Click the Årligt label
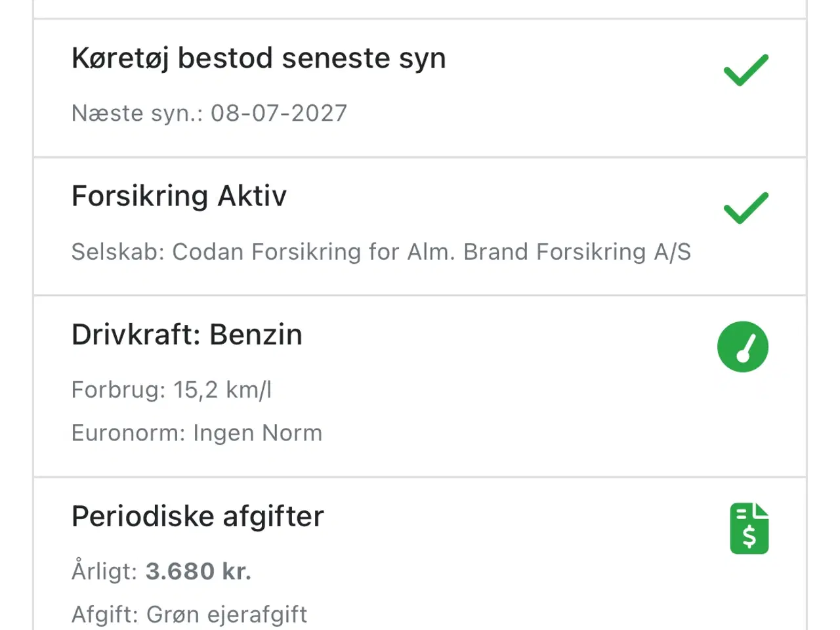This screenshot has height=630, width=840. tap(104, 572)
